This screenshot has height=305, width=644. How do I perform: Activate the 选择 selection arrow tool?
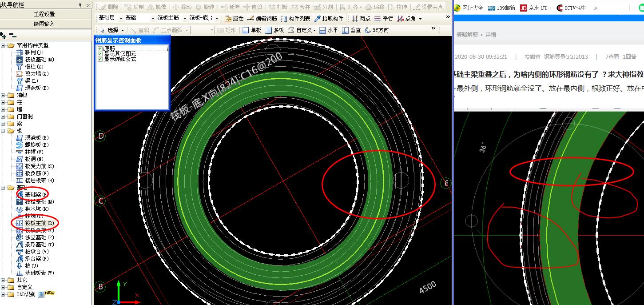109,30
